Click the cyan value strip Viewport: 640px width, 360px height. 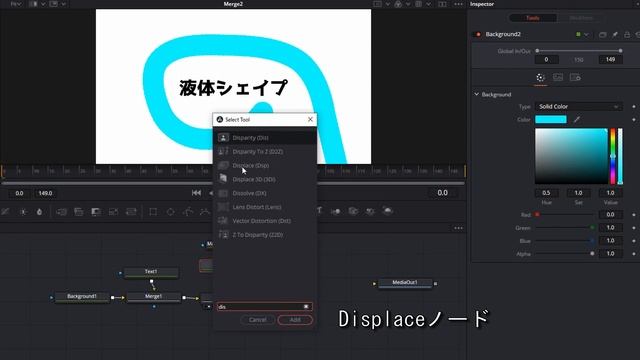(x=620, y=156)
